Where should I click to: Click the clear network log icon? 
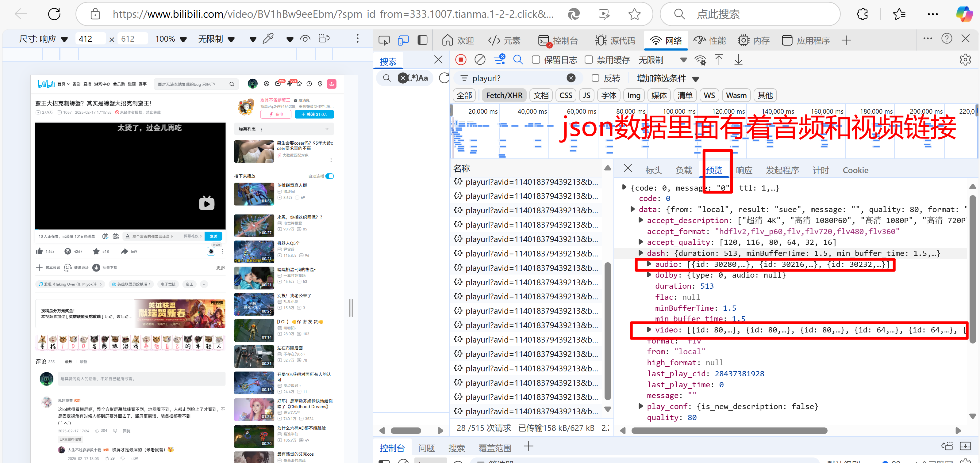pos(480,60)
